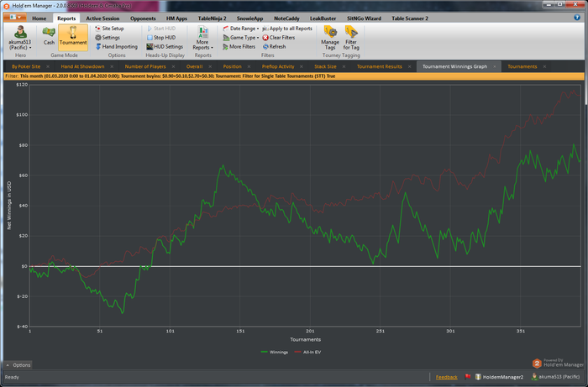588x387 pixels.
Task: Open the SitNGo Wizard tab
Action: (364, 18)
